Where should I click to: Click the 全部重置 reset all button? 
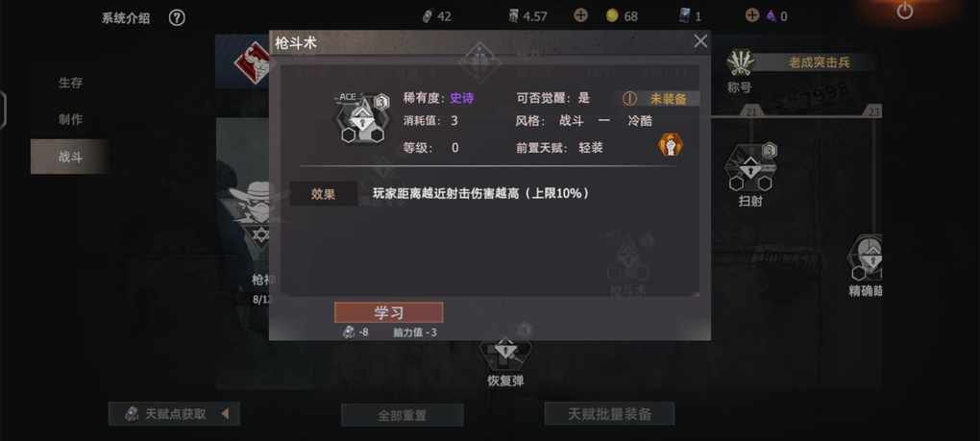point(402,415)
